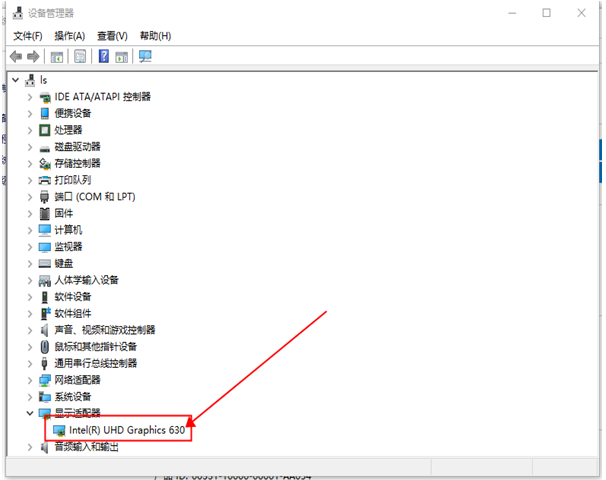Open the 文件(F) menu
This screenshot has height=480, width=606.
[28, 36]
